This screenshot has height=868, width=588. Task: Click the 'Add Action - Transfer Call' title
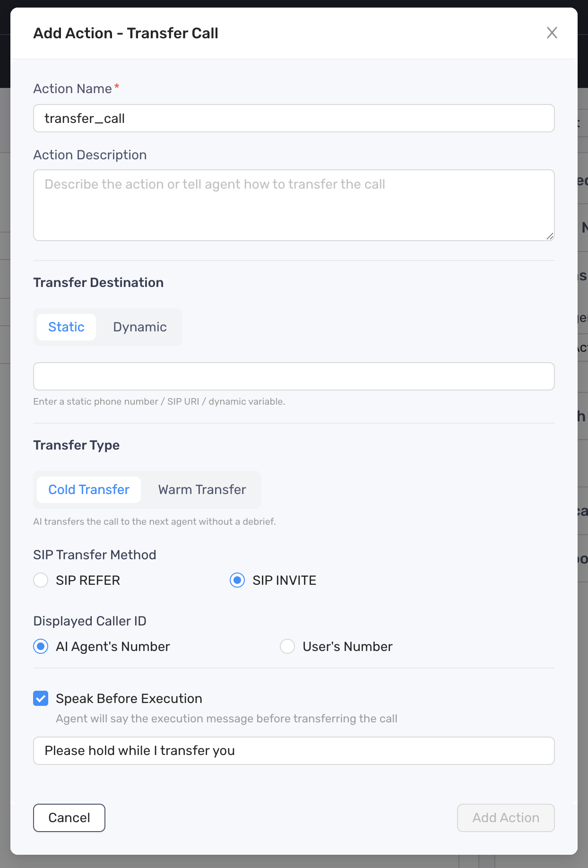point(126,33)
